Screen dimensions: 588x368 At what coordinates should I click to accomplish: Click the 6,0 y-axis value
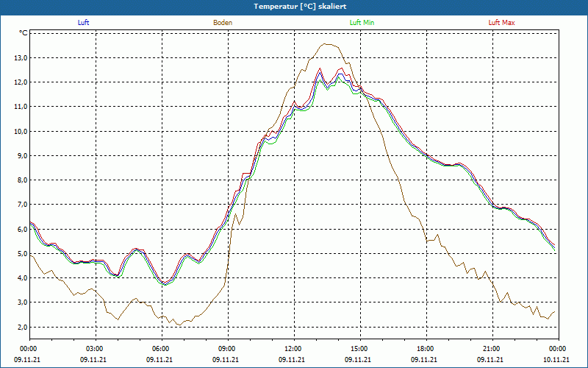click(x=23, y=230)
